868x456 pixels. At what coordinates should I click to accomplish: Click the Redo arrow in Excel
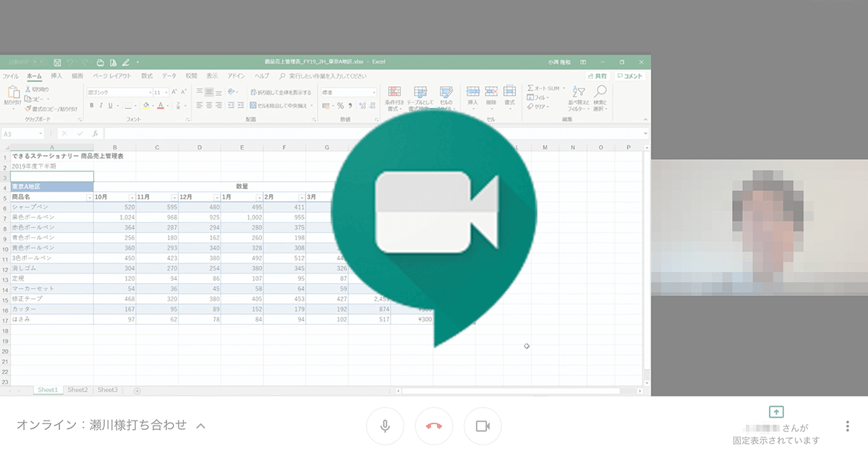point(85,62)
